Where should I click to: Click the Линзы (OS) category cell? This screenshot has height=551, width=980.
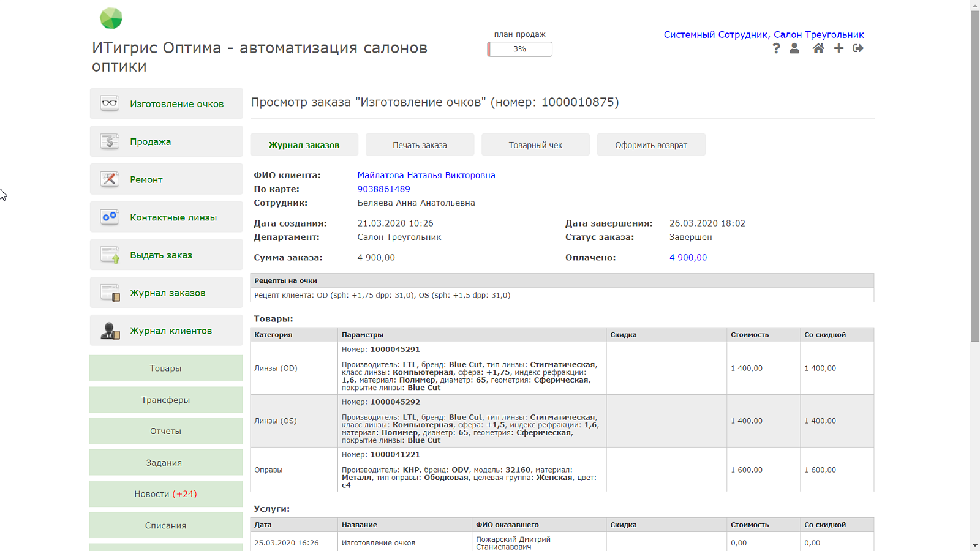[x=294, y=421]
